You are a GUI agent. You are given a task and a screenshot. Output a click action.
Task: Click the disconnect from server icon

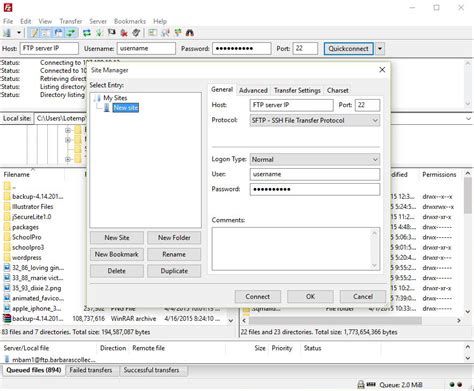[124, 33]
